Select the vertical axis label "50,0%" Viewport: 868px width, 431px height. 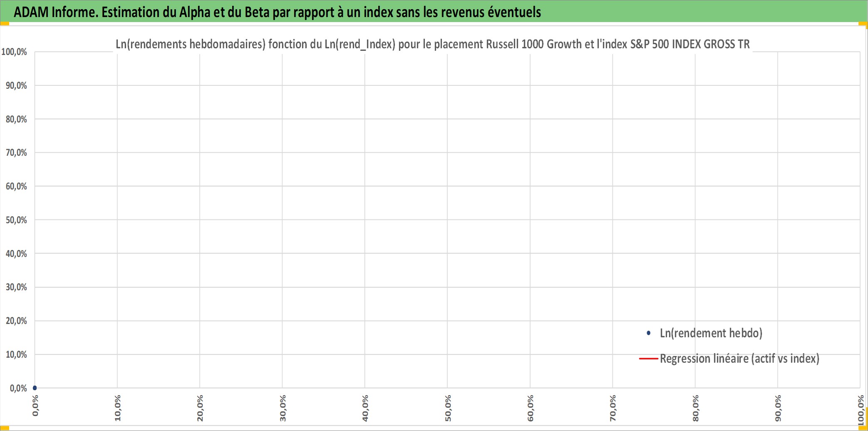click(16, 220)
